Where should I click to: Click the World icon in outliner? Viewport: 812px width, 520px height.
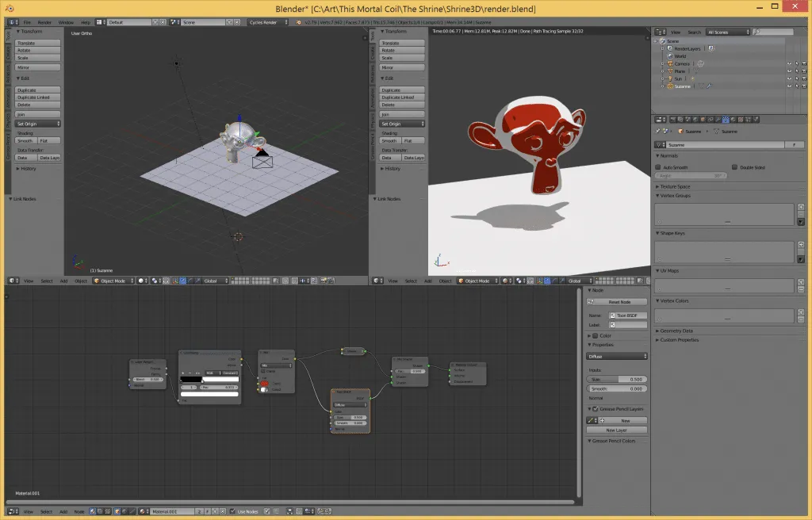click(669, 56)
